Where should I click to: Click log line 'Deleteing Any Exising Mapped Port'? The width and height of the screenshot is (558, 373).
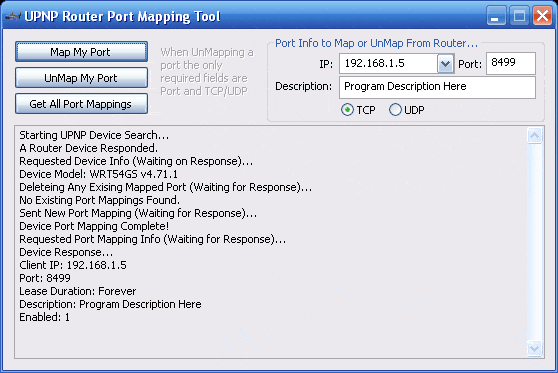coord(165,187)
